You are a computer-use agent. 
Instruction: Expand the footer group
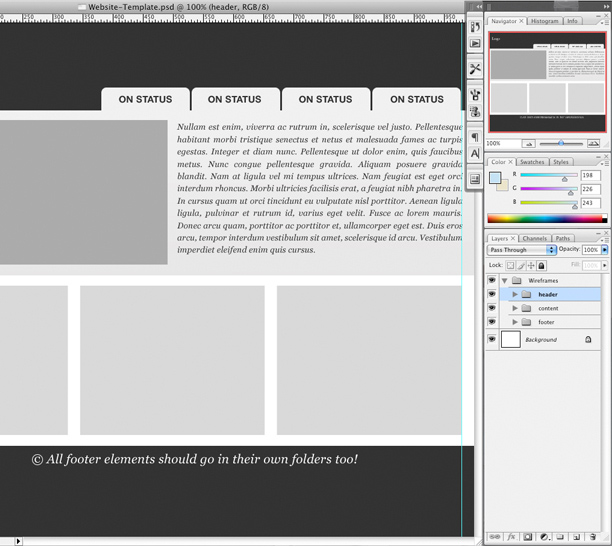click(x=515, y=322)
